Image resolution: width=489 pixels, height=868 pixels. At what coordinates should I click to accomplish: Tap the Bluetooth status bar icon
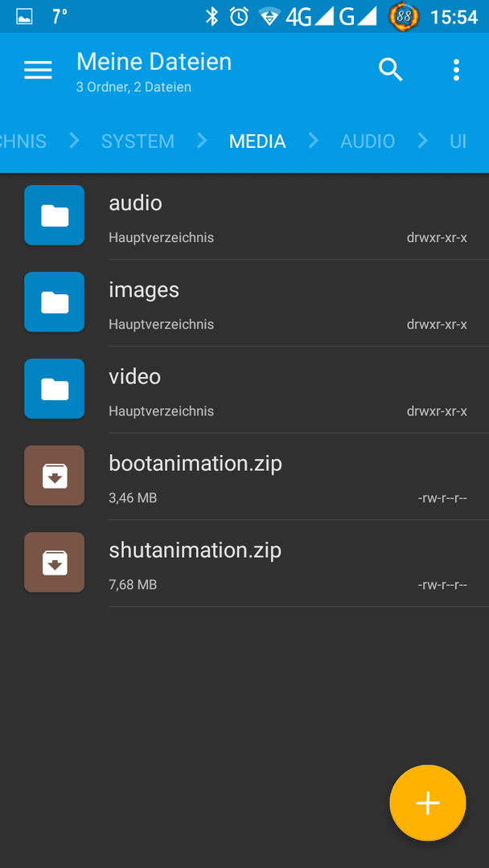(x=212, y=17)
